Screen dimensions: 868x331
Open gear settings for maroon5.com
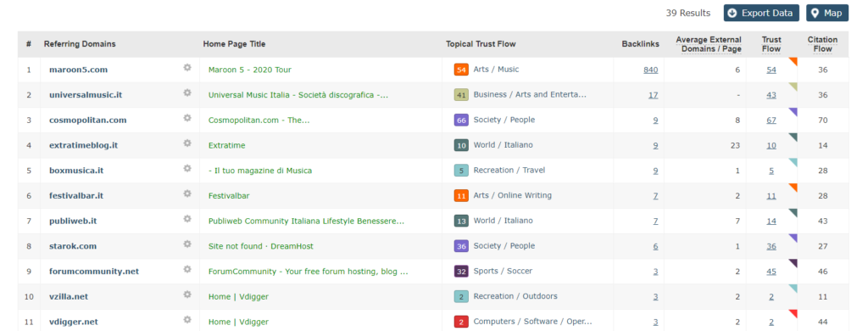click(x=187, y=67)
